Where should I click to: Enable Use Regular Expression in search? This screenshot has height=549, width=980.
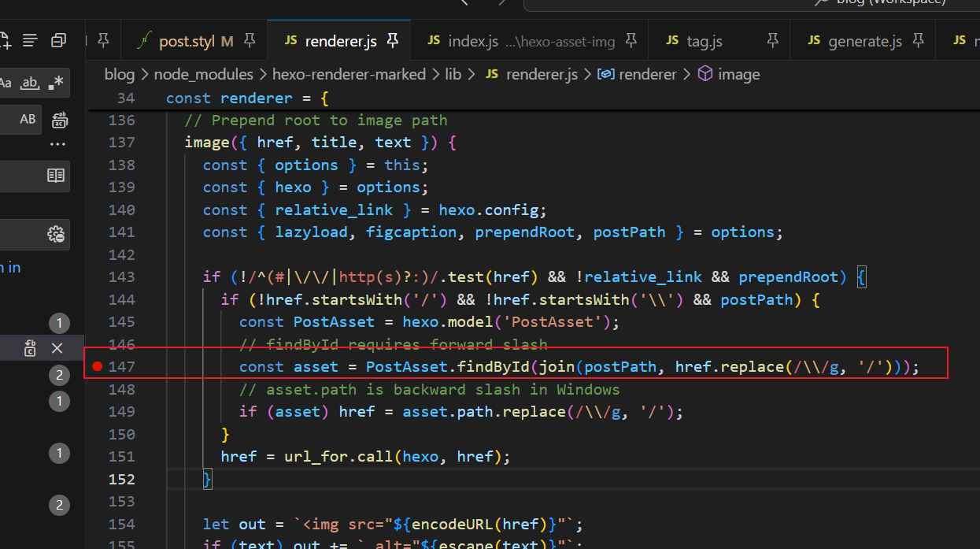pyautogui.click(x=56, y=83)
